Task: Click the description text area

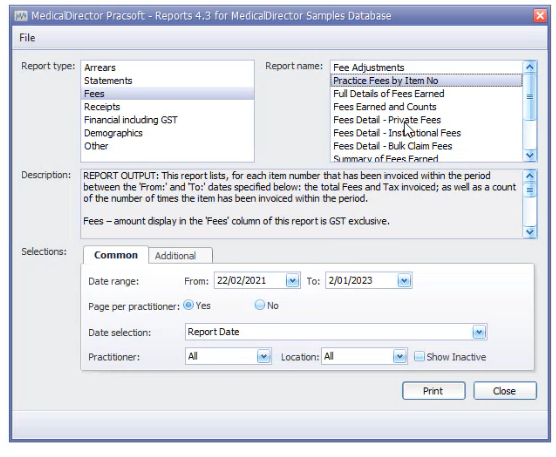Action: pos(302,204)
